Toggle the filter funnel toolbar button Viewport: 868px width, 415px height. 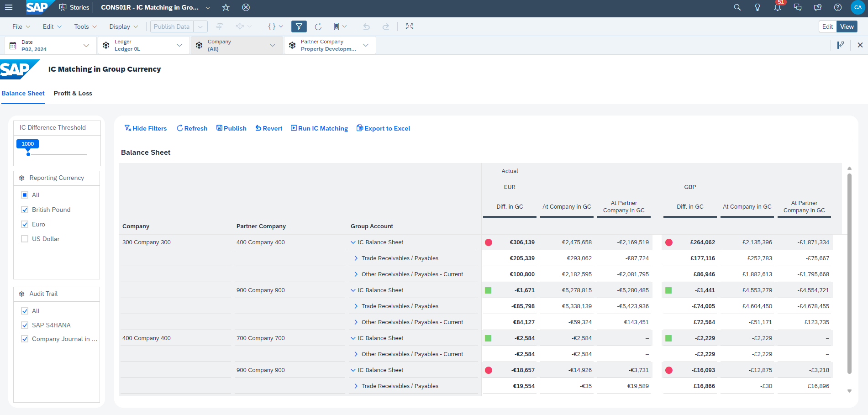(299, 26)
